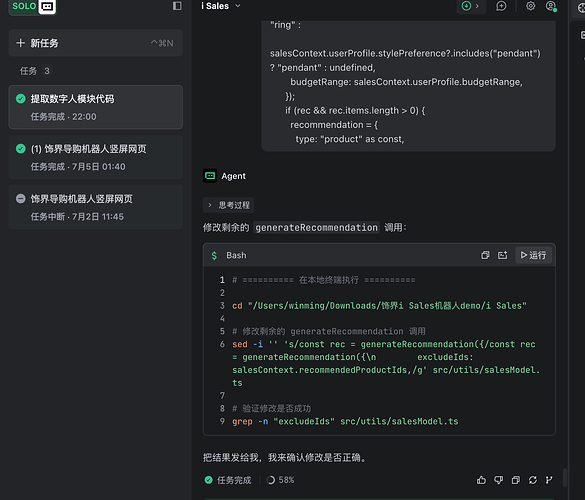Copy the Bash code block

pos(485,255)
